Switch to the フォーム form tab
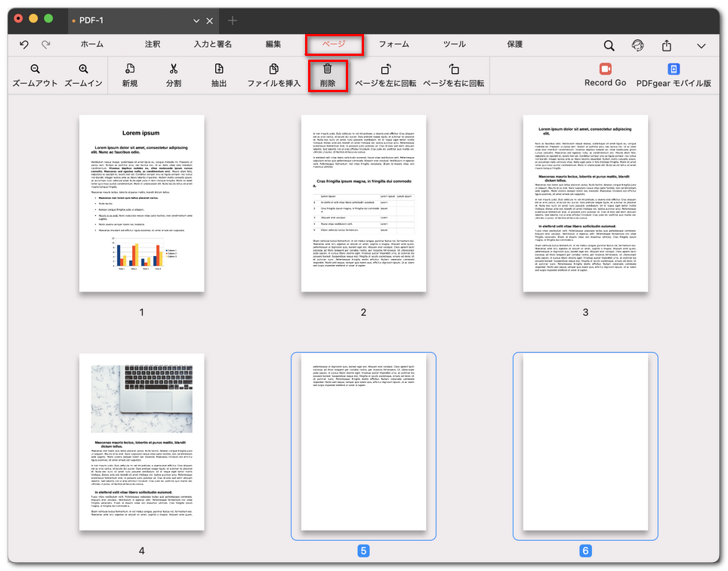This screenshot has width=728, height=571. (x=393, y=45)
